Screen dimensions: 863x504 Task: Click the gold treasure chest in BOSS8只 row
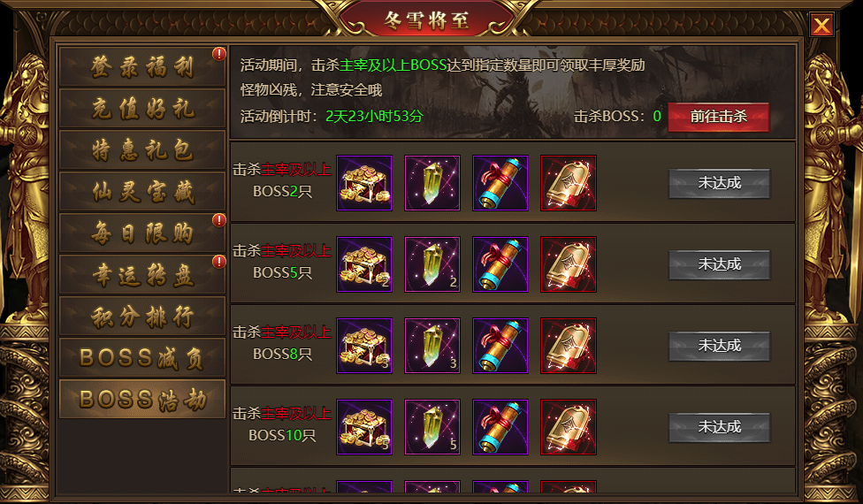[364, 346]
